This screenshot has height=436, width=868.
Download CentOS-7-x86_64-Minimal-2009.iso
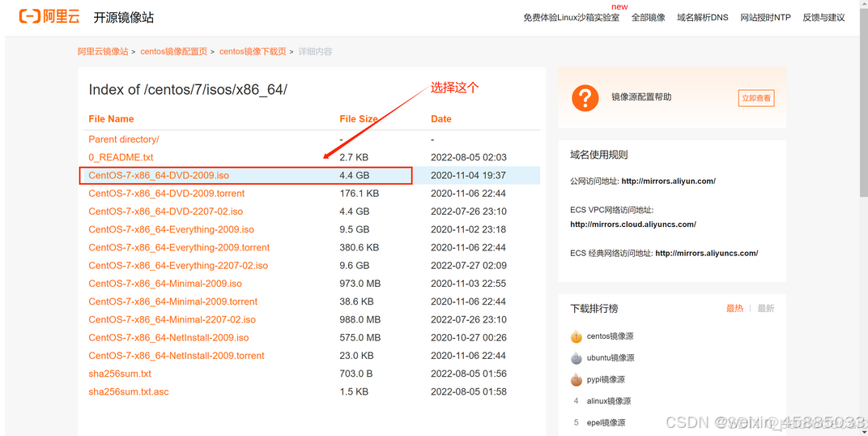click(165, 284)
